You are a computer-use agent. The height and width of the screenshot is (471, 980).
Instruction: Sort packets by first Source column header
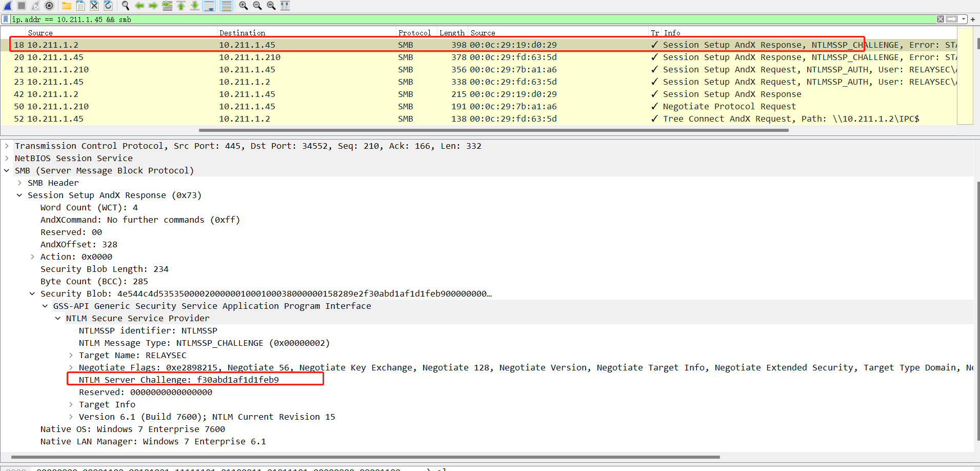40,32
